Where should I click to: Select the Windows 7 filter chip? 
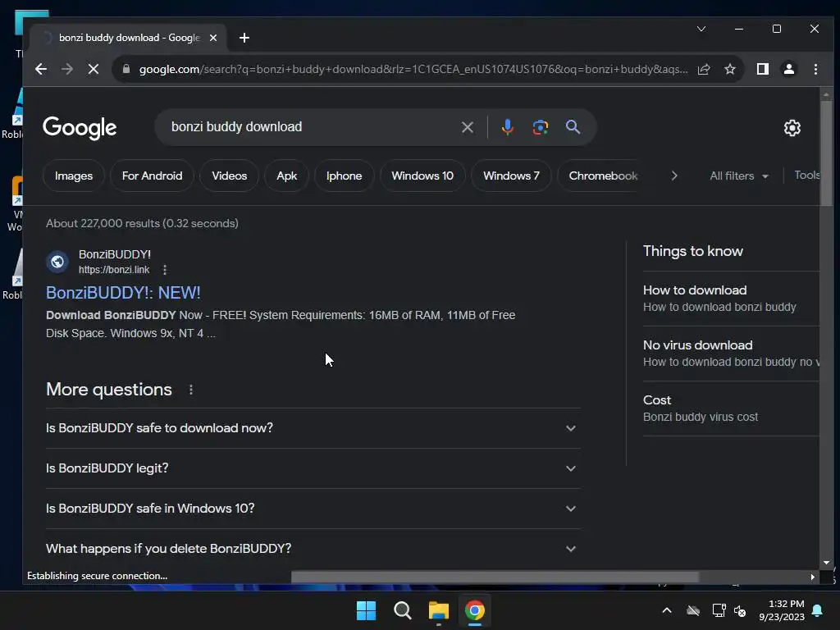coord(511,176)
